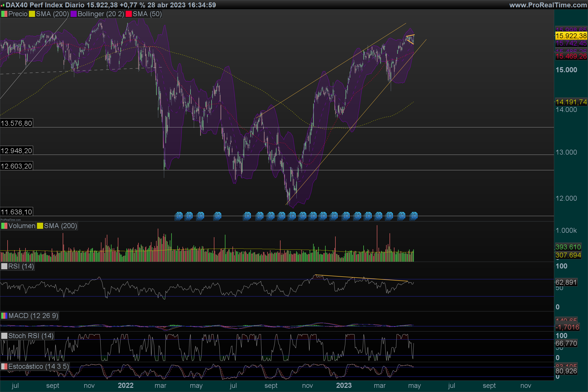This screenshot has width=588, height=392.
Task: Click the Estocástico (14 3 5) legend icon
Action: coord(4,367)
